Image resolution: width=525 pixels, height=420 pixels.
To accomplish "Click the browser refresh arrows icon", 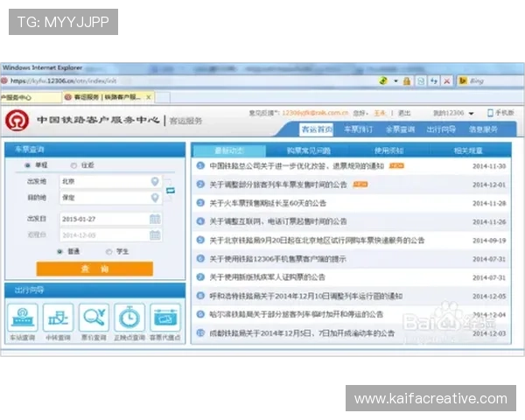I will [434, 80].
